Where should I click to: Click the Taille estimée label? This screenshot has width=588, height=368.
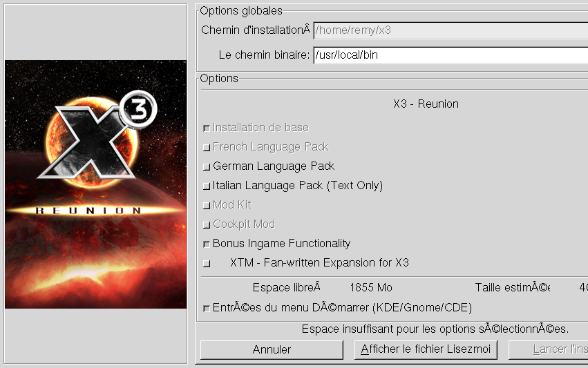pos(512,287)
